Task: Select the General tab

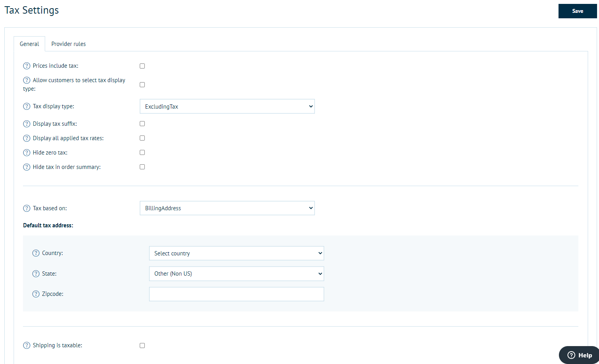Action: pyautogui.click(x=30, y=44)
